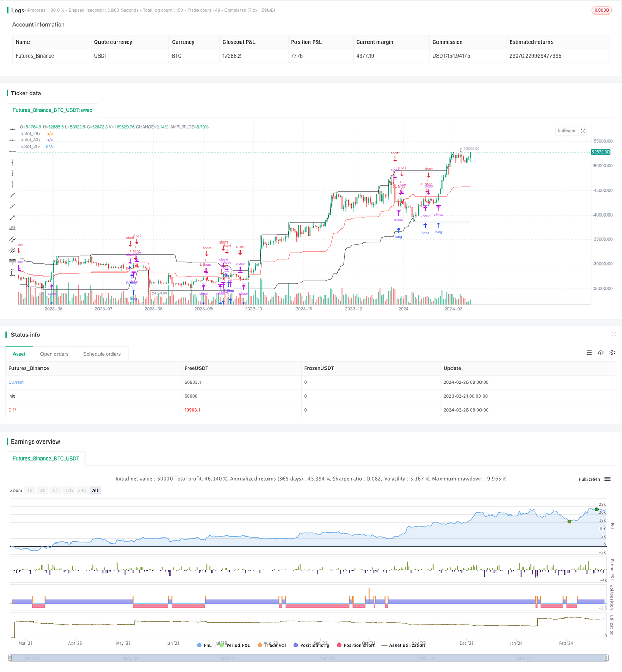Set earnings zoom to 24h range
Image resolution: width=622 pixels, height=672 pixels.
(x=82, y=490)
